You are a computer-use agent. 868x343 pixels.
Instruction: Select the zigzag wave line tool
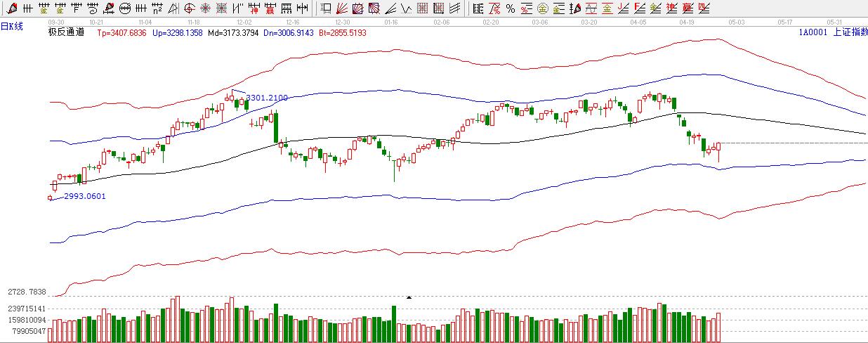click(x=405, y=8)
